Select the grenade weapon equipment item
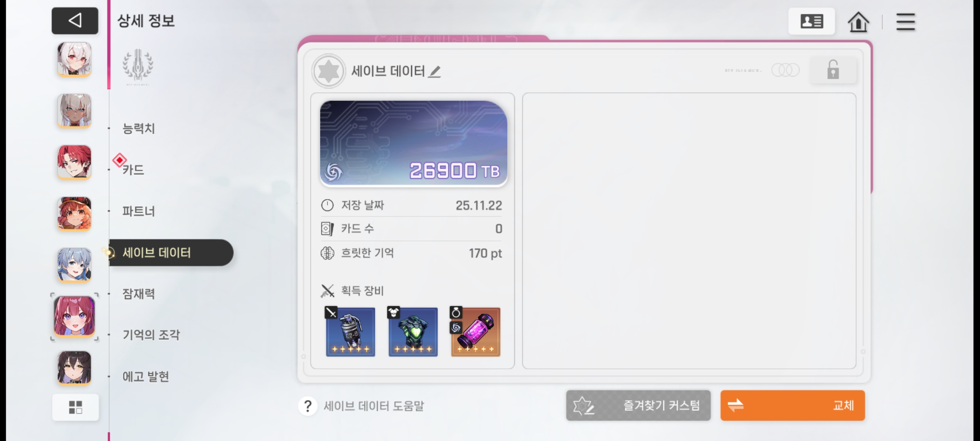The height and width of the screenshot is (441, 980). coord(350,332)
